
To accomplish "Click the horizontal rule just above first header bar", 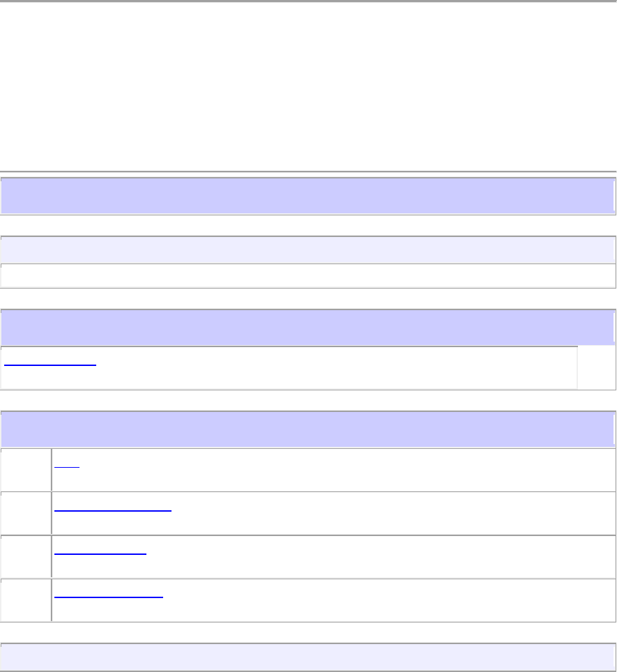I will click(307, 171).
